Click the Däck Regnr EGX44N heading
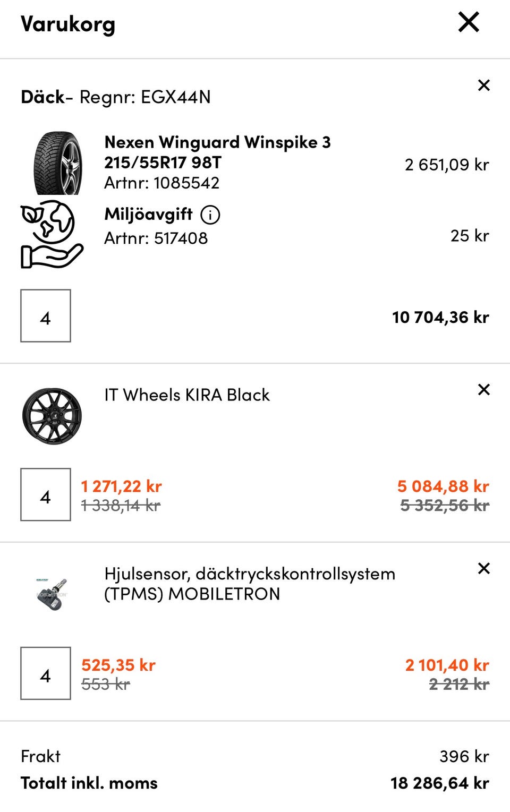Screen dimensions: 510x812 click(x=116, y=97)
